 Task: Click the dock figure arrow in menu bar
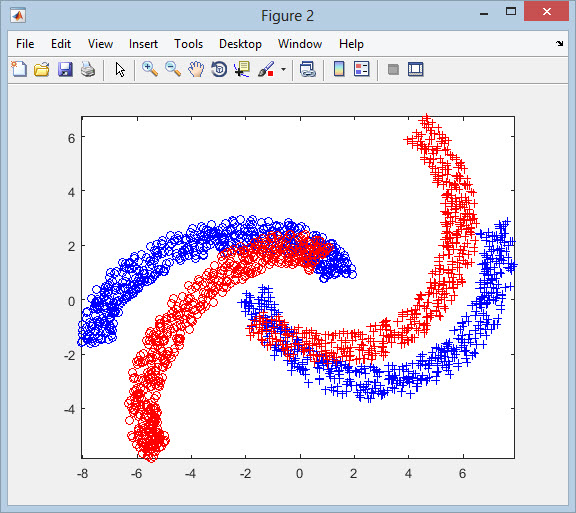click(x=559, y=43)
